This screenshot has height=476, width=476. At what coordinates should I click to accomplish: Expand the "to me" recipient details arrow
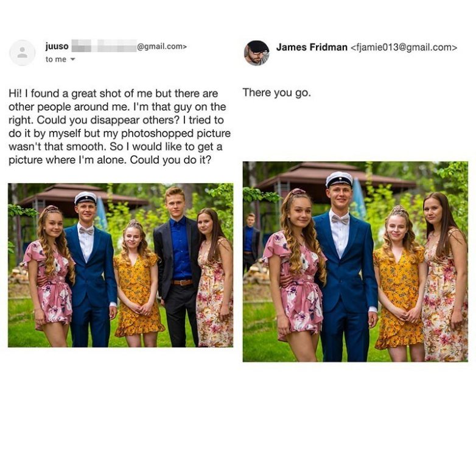(x=72, y=60)
